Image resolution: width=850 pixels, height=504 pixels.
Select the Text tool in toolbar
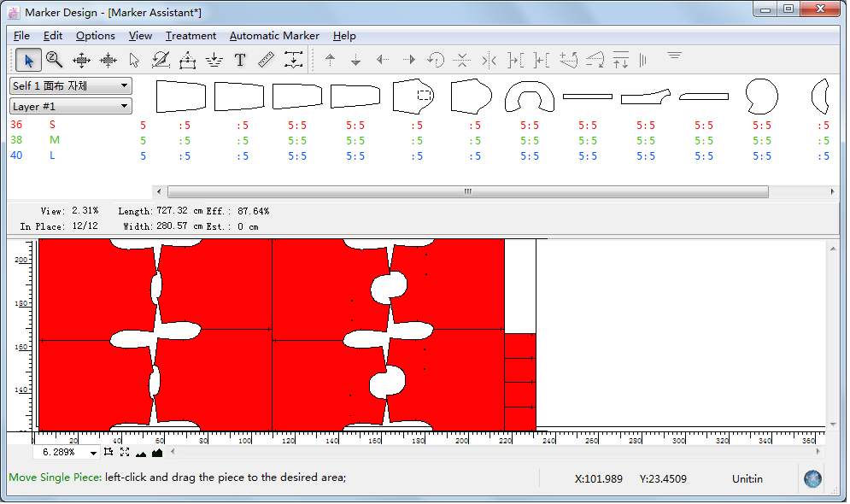(240, 60)
